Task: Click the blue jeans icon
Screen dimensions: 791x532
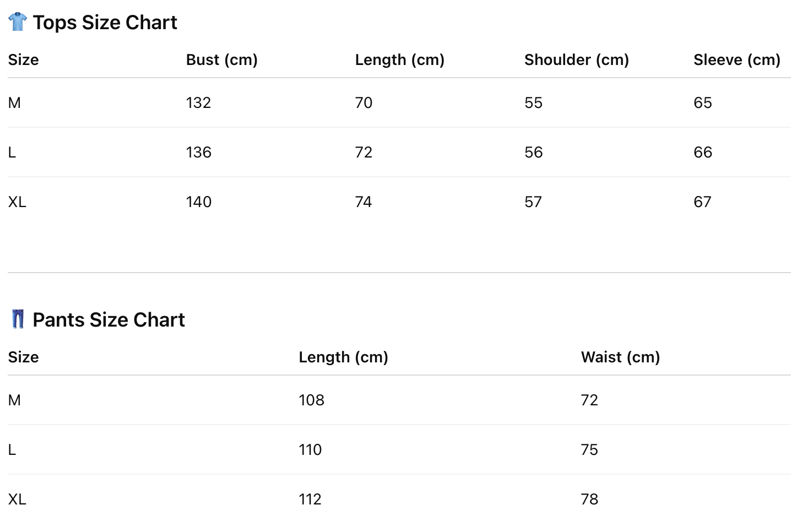Action: pos(18,319)
